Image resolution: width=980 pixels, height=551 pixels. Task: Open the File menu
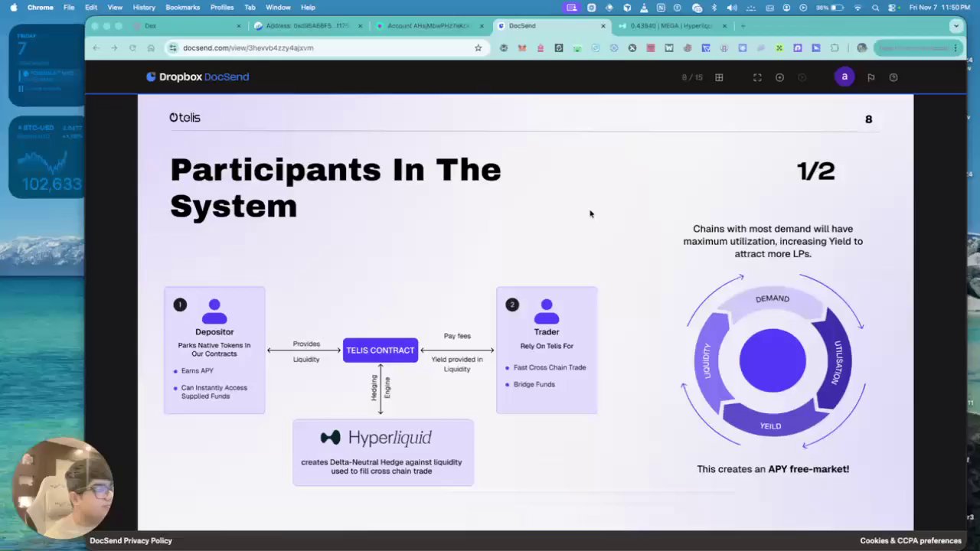69,7
